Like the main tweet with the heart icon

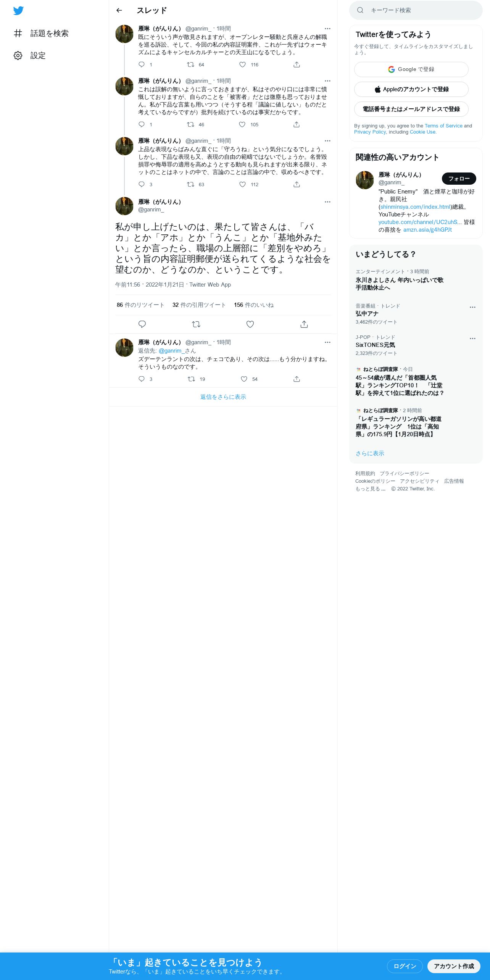pyautogui.click(x=250, y=324)
